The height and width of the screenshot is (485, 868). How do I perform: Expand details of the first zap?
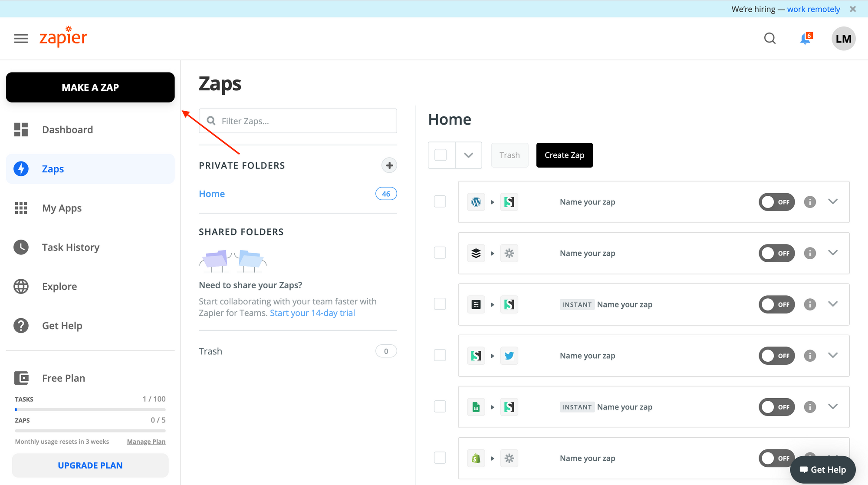coord(832,201)
